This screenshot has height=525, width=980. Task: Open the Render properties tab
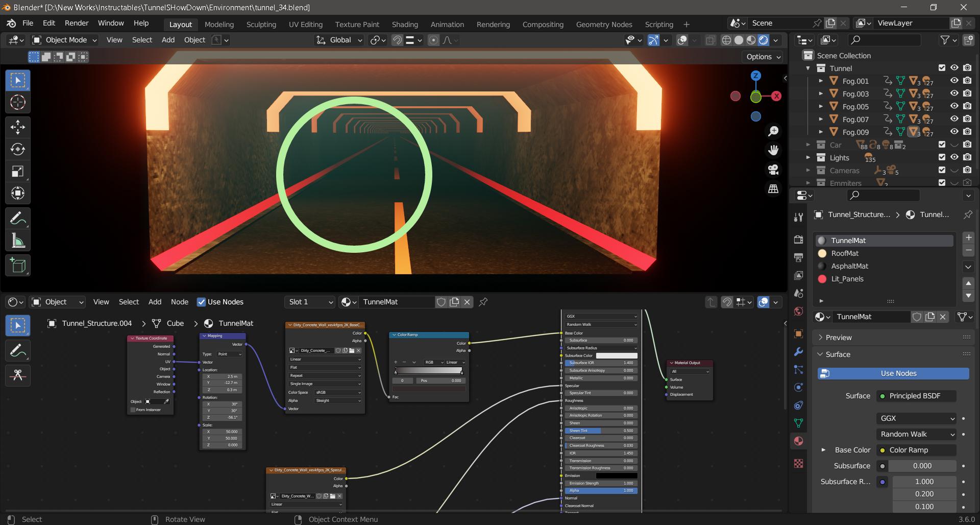tap(799, 240)
